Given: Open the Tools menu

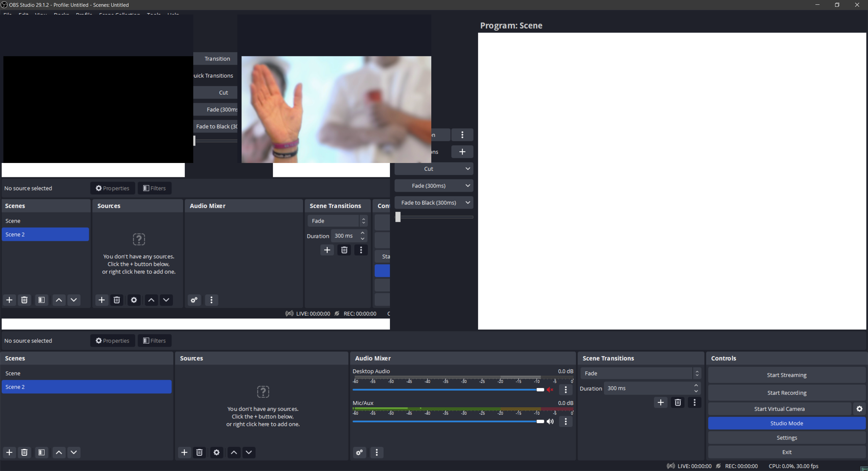Looking at the screenshot, I should 153,14.
